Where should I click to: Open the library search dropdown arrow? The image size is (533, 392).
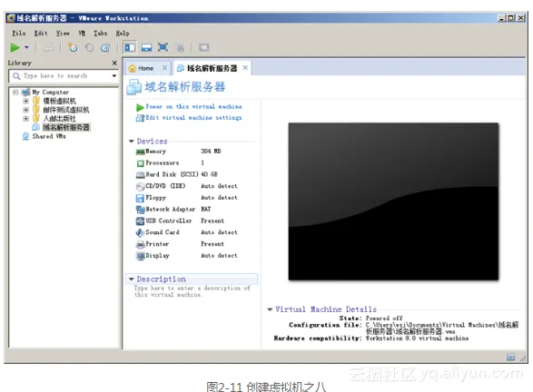tap(114, 75)
